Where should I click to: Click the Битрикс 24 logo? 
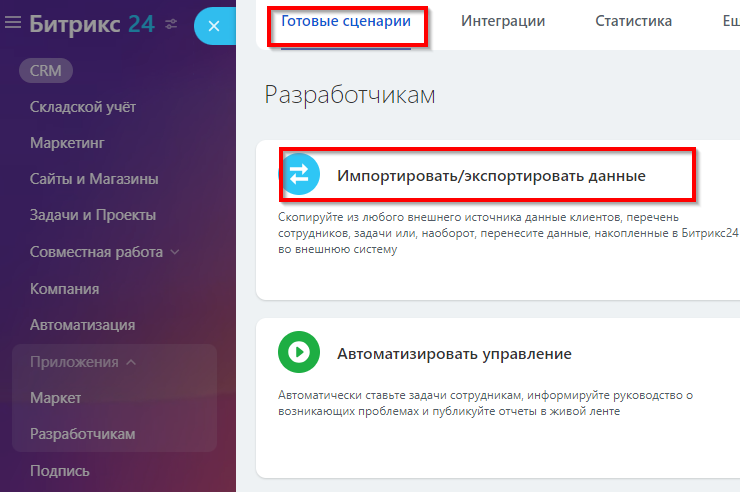click(x=92, y=24)
